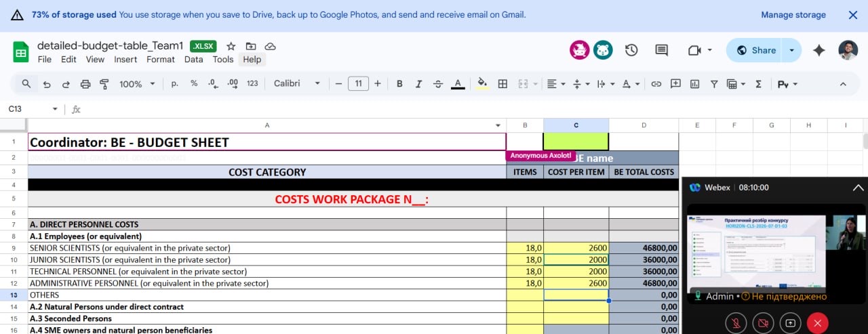Open the fill color bucket tool
868x334 pixels.
click(482, 84)
